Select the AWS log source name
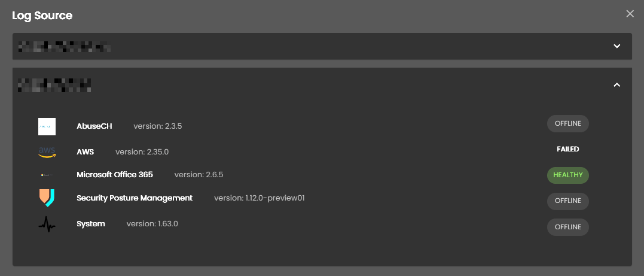Viewport: 644px width, 276px height. pos(86,151)
